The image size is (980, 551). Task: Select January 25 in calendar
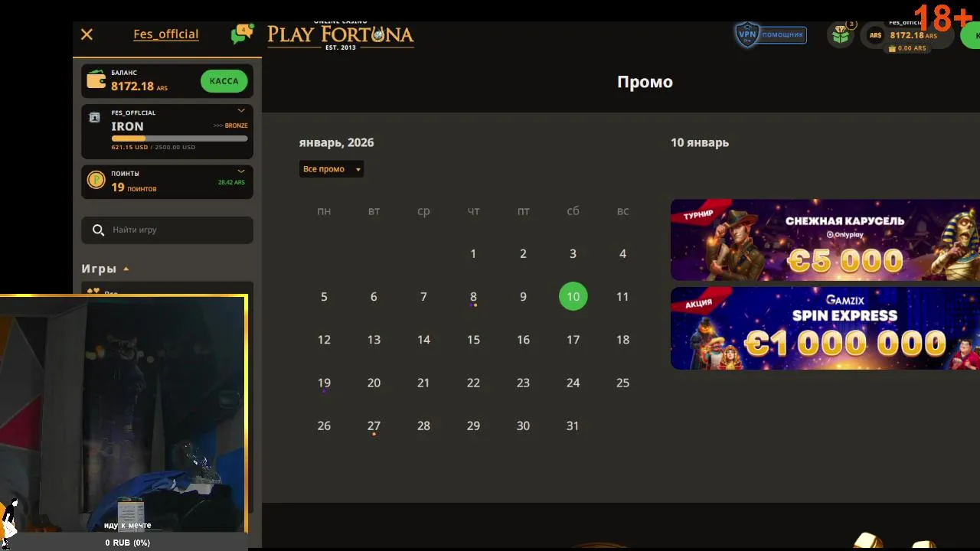[x=622, y=383]
